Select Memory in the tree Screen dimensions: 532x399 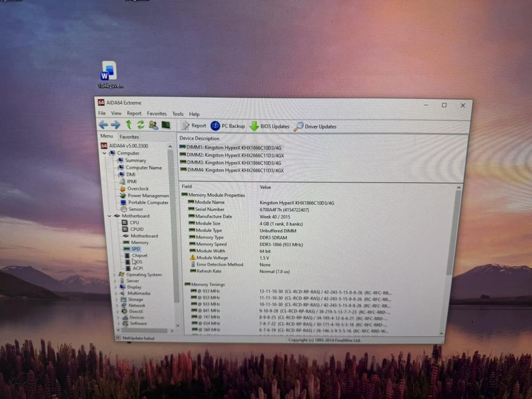[x=136, y=242]
